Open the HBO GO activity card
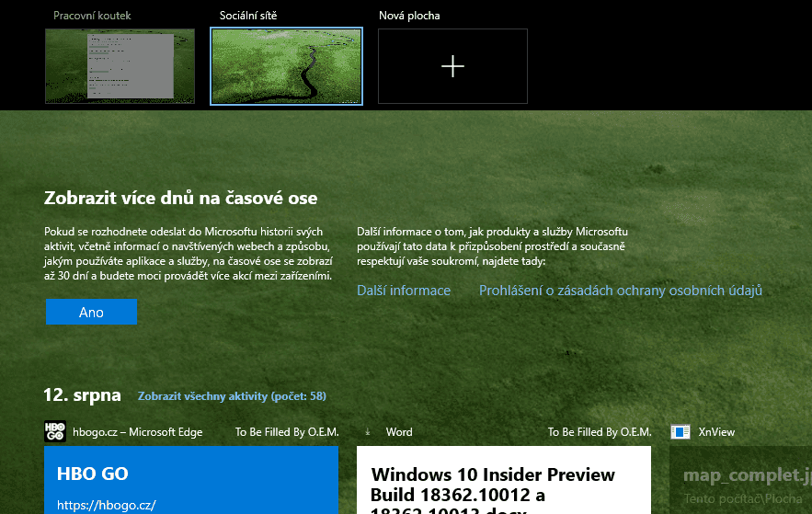The height and width of the screenshot is (514, 812). click(x=191, y=480)
